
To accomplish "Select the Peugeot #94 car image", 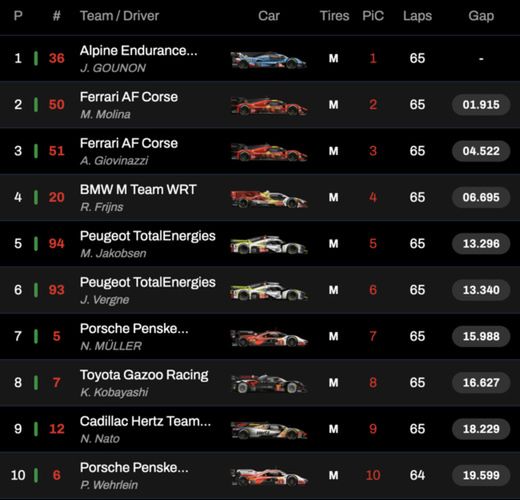I will [269, 245].
